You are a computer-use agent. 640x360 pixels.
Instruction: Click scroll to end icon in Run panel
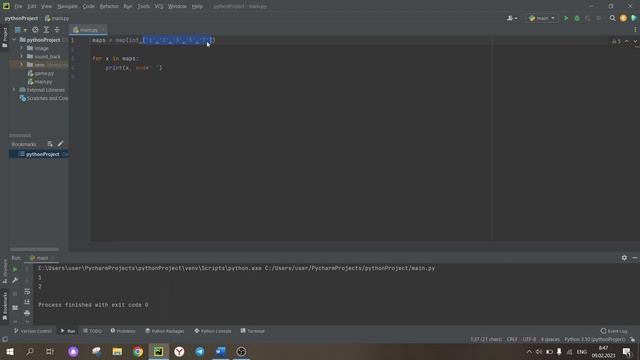27,302
